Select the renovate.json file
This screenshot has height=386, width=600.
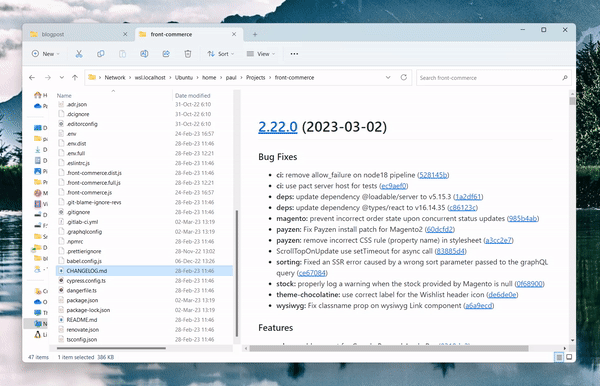click(x=144, y=330)
